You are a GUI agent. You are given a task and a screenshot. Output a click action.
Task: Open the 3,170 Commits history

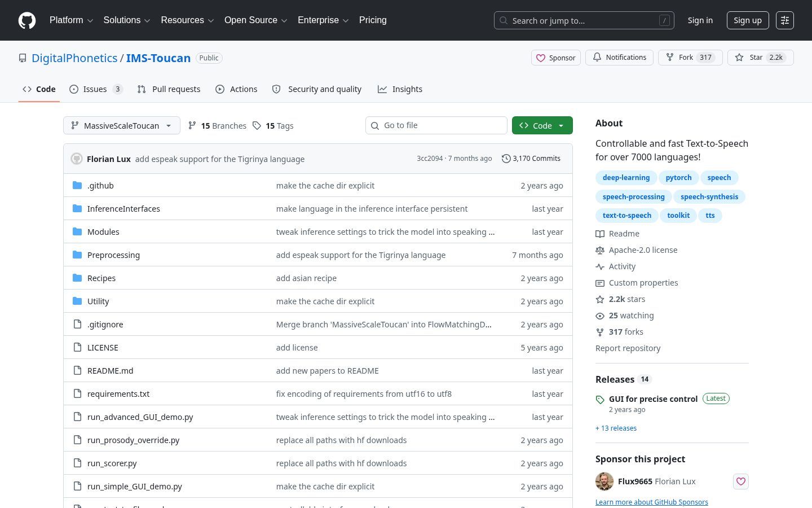(531, 159)
